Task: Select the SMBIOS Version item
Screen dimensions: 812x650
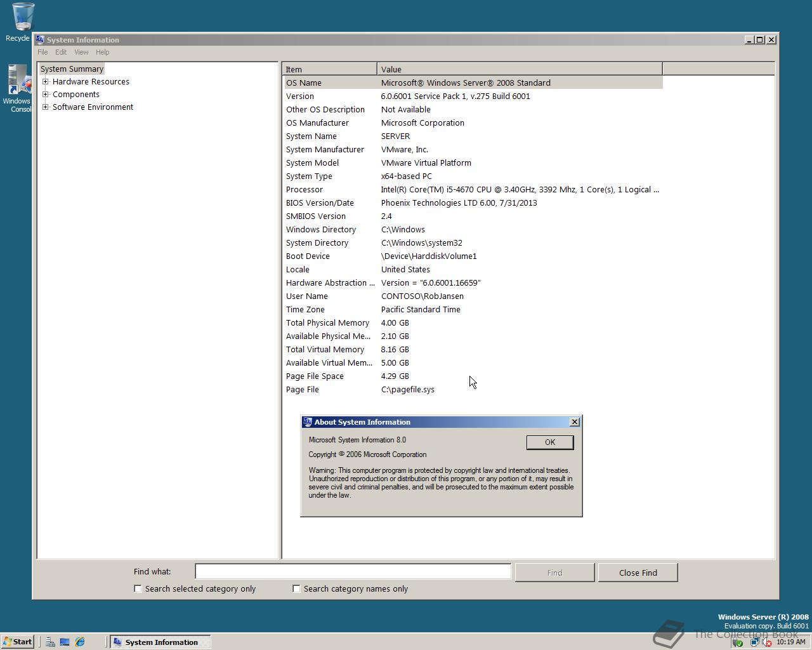Action: coord(316,216)
